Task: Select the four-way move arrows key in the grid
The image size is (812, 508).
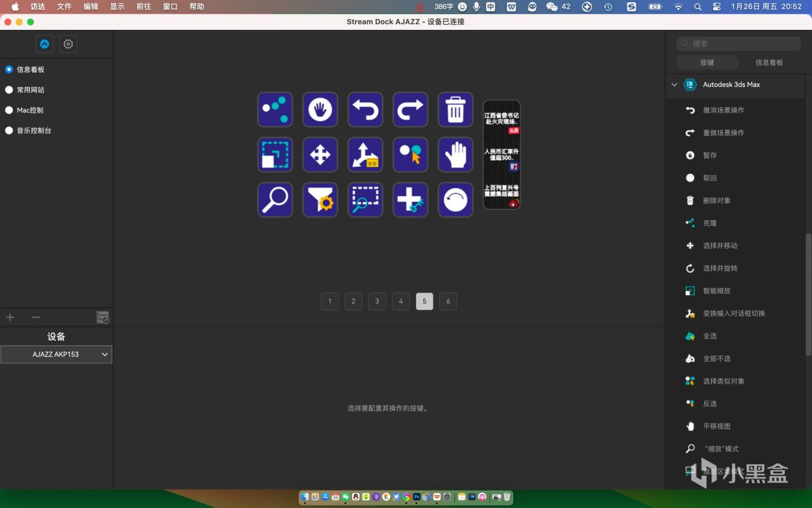Action: [x=320, y=155]
